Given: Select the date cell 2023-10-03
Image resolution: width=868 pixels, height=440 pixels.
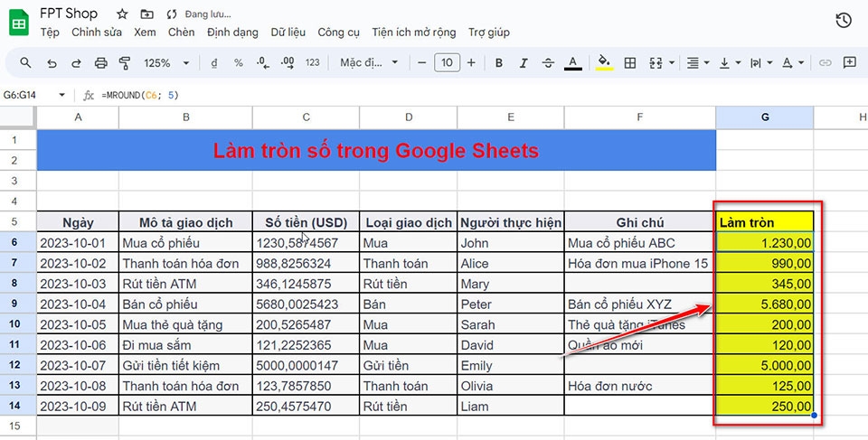Looking at the screenshot, I should tap(78, 284).
